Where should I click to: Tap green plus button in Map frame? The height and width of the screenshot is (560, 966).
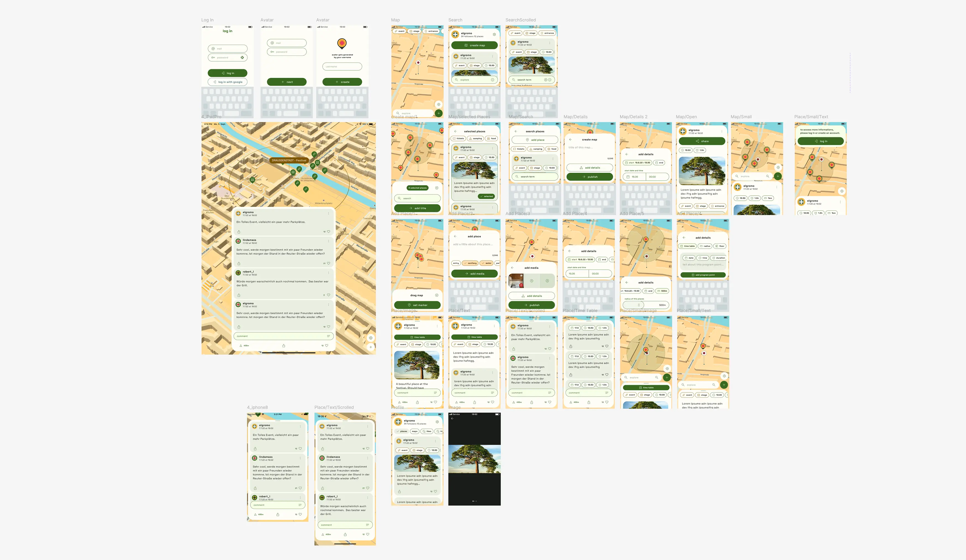pos(439,113)
